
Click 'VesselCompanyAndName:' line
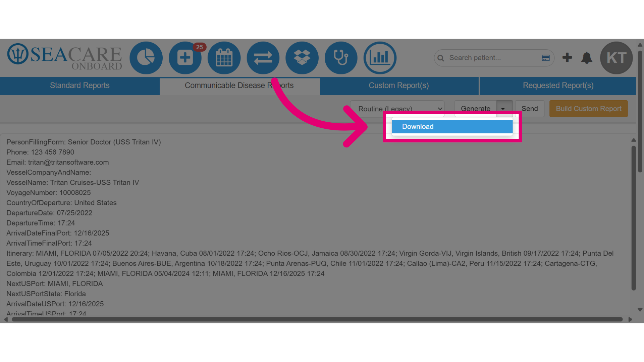pyautogui.click(x=49, y=173)
